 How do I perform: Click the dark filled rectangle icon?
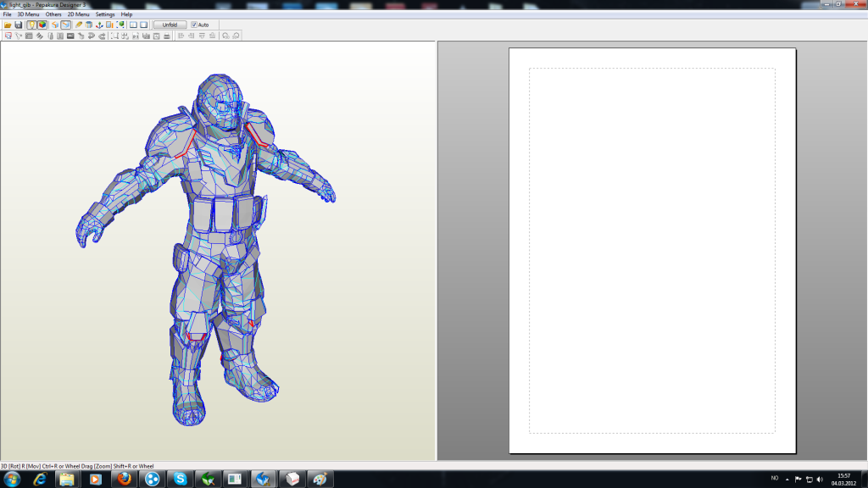coord(70,36)
